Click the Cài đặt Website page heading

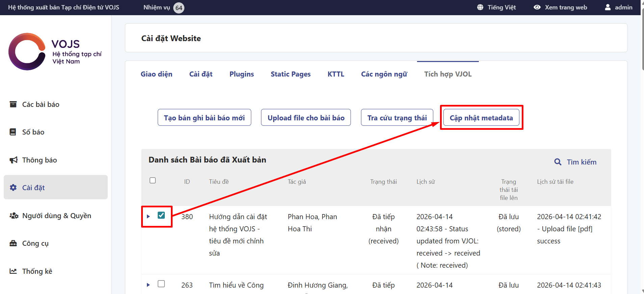pyautogui.click(x=171, y=38)
